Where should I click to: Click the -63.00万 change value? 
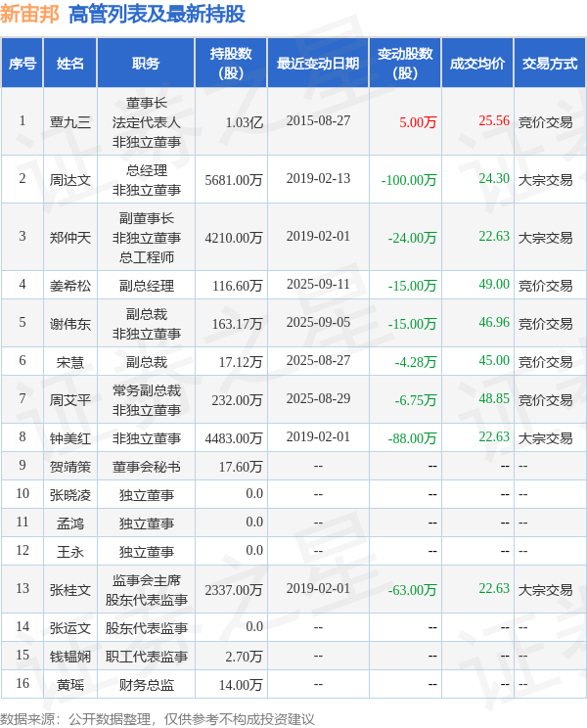click(413, 590)
